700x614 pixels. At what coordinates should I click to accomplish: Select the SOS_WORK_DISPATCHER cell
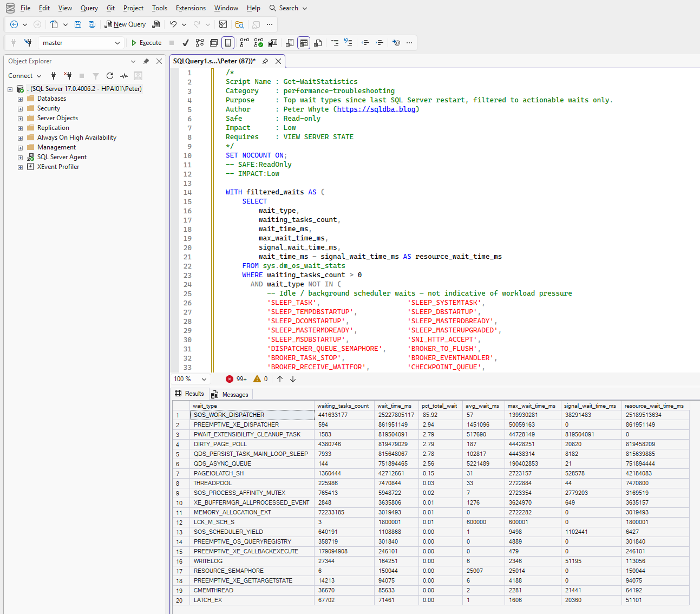pos(252,415)
